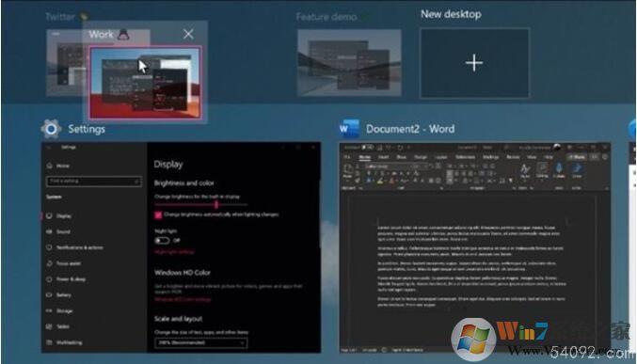
Task: Toggle the Night light switch
Action: (x=162, y=241)
